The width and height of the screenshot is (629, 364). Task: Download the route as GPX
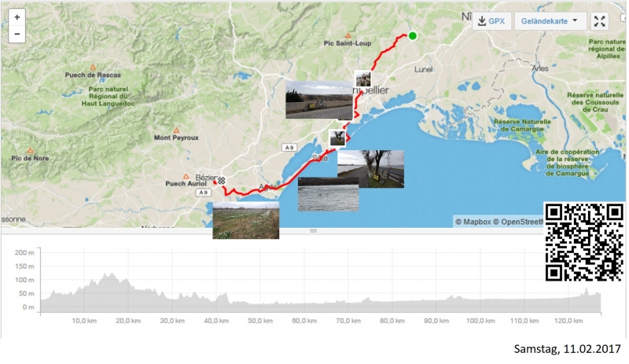491,21
